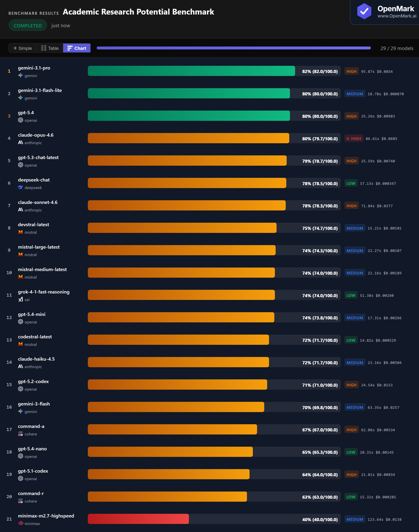Toggle the LOW cost badge for deepseek-chat

point(351,183)
